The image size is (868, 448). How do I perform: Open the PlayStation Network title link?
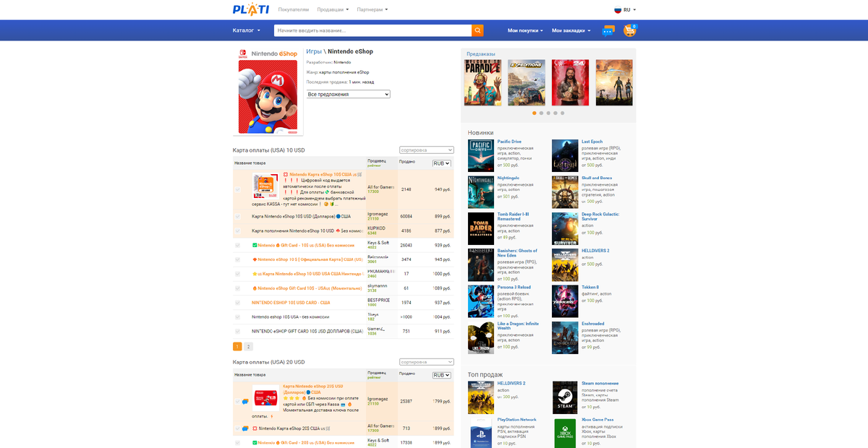(x=517, y=420)
